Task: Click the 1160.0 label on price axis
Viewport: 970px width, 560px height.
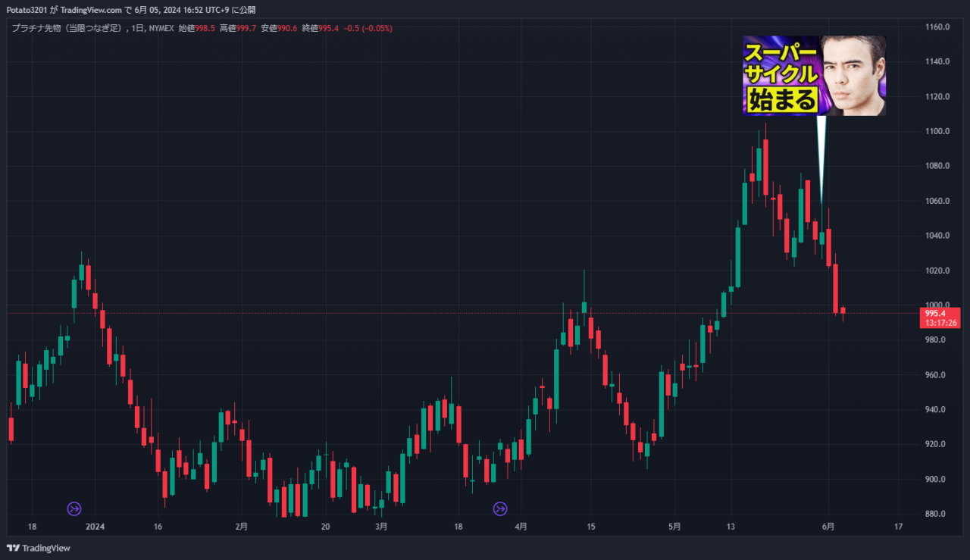Action: [937, 27]
